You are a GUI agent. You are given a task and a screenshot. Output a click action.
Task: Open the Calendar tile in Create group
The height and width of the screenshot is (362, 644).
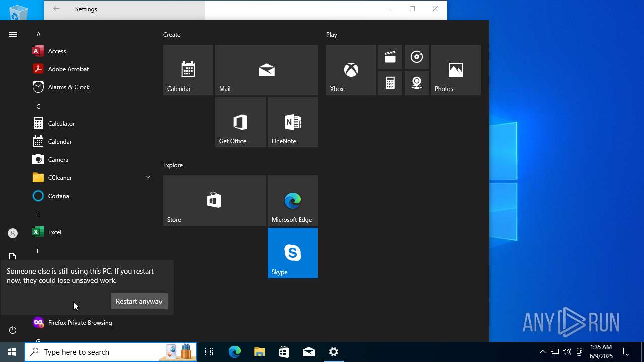[188, 70]
